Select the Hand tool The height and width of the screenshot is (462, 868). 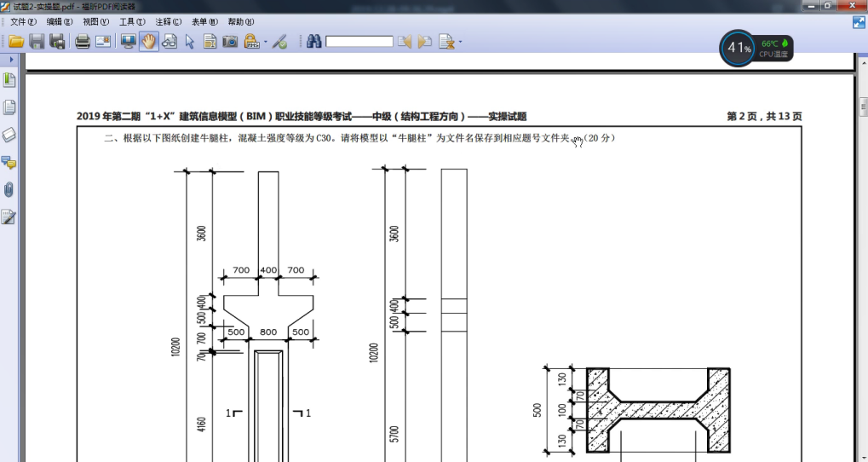click(149, 41)
